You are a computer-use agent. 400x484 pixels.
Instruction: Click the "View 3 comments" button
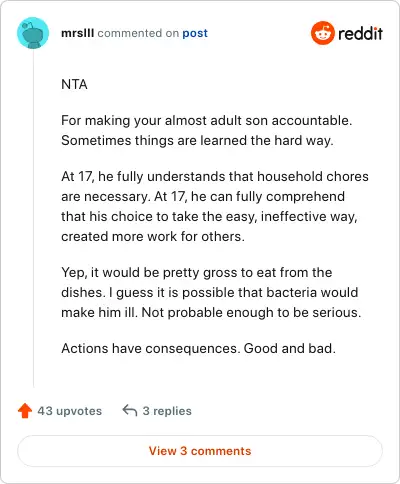pyautogui.click(x=200, y=451)
